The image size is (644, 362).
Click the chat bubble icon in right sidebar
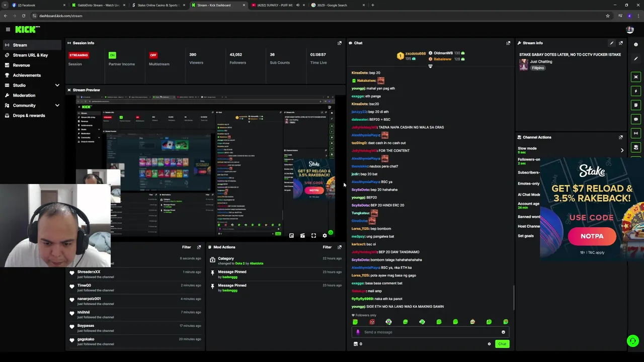coord(636,119)
